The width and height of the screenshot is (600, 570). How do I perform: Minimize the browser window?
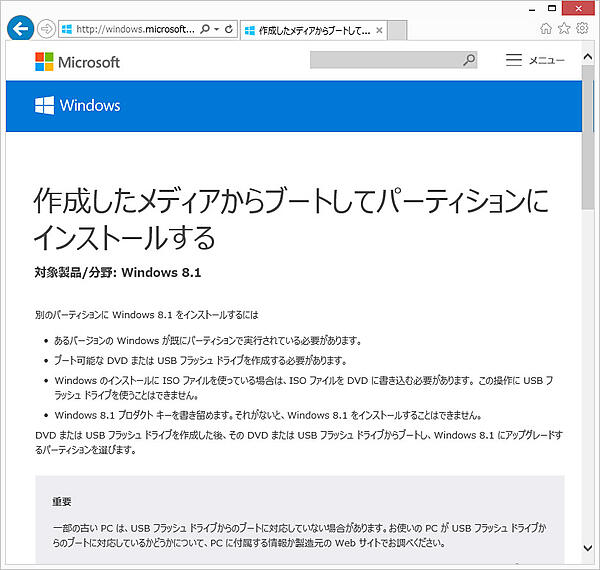click(x=532, y=9)
